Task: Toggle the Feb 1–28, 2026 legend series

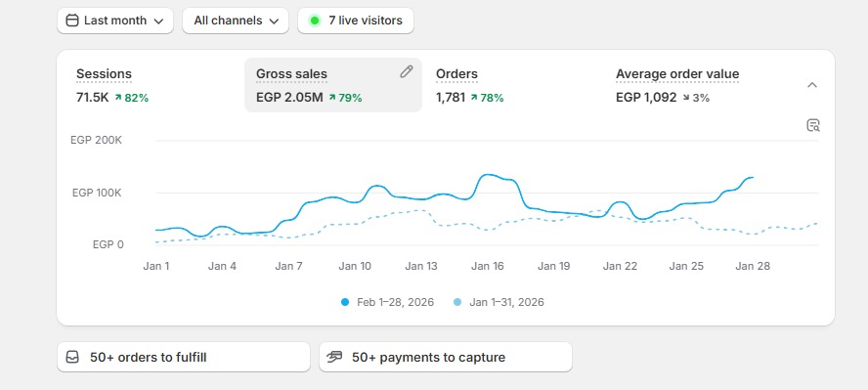Action: click(387, 303)
